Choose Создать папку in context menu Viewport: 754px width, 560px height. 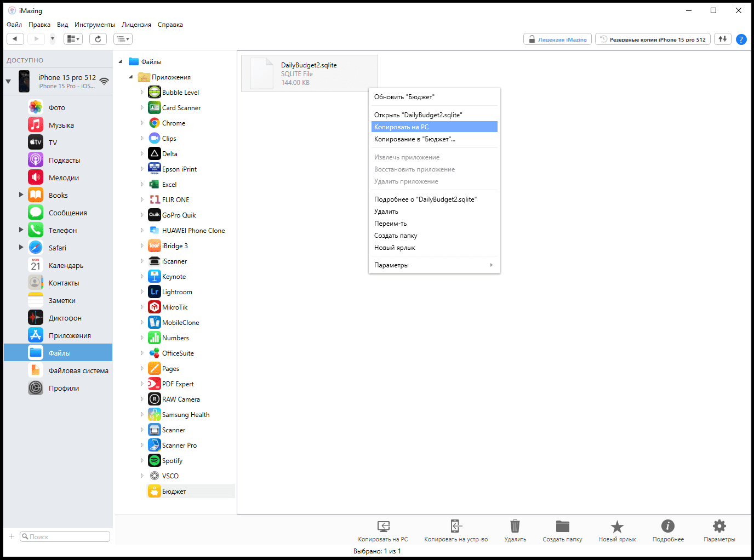tap(435, 236)
